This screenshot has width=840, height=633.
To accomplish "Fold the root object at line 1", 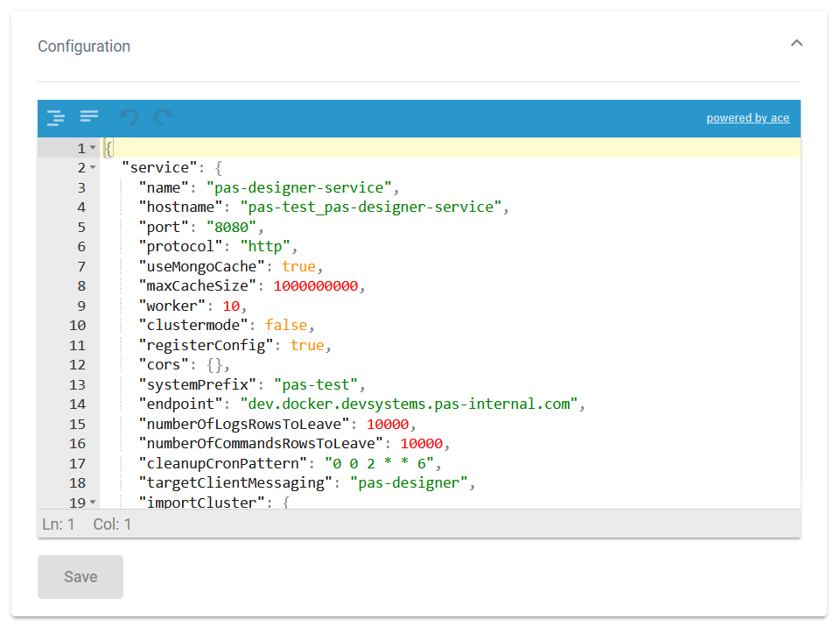I will [x=93, y=148].
